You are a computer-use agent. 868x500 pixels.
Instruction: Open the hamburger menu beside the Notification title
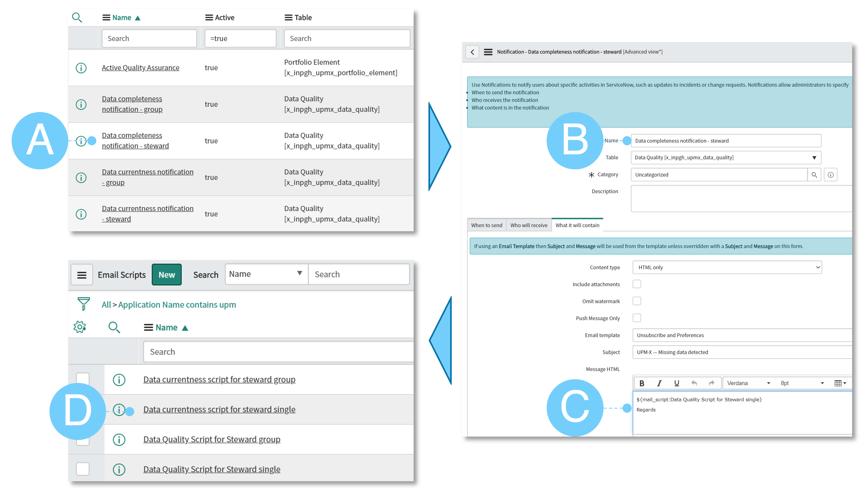pos(488,52)
